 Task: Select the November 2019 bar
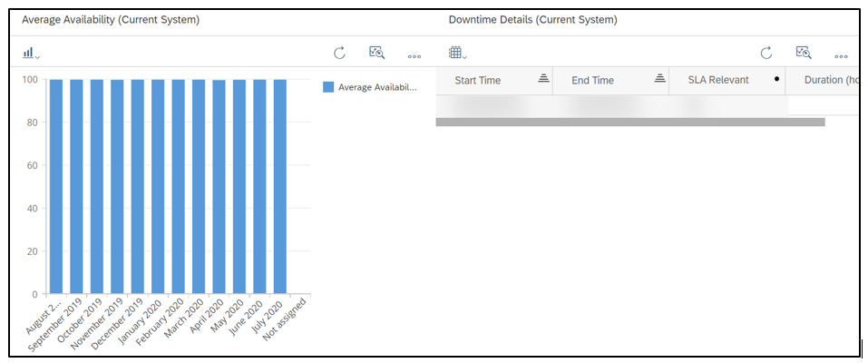117,186
